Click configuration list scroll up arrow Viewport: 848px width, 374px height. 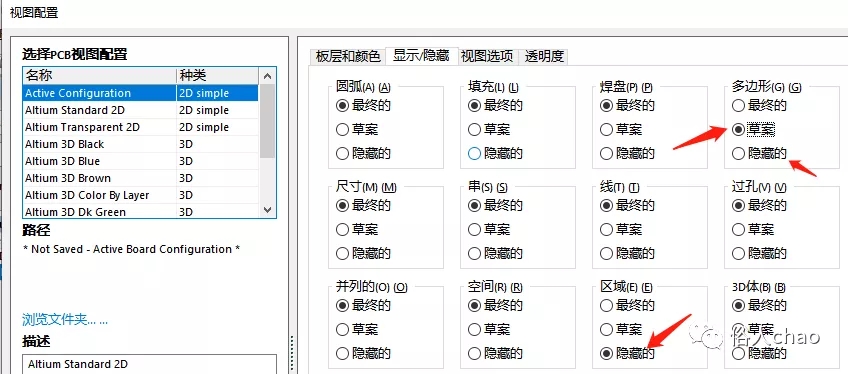267,76
